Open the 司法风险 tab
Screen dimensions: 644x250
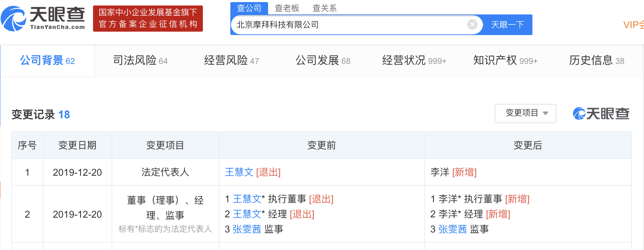click(x=140, y=61)
